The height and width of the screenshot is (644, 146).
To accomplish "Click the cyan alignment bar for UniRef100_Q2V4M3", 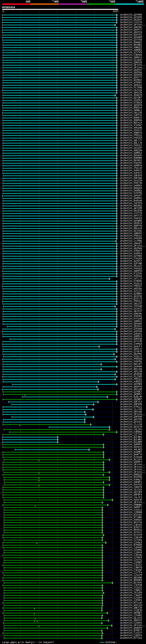I will click(x=60, y=17).
